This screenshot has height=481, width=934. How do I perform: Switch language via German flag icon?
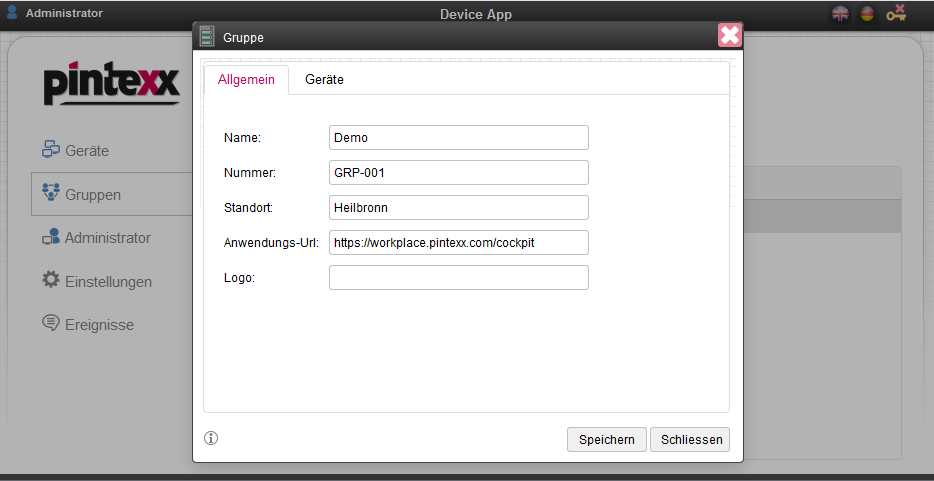866,14
